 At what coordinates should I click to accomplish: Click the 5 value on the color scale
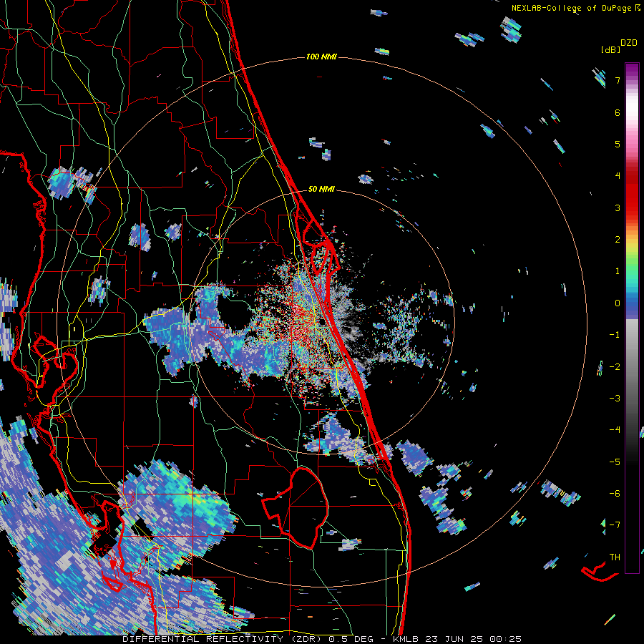tap(618, 144)
